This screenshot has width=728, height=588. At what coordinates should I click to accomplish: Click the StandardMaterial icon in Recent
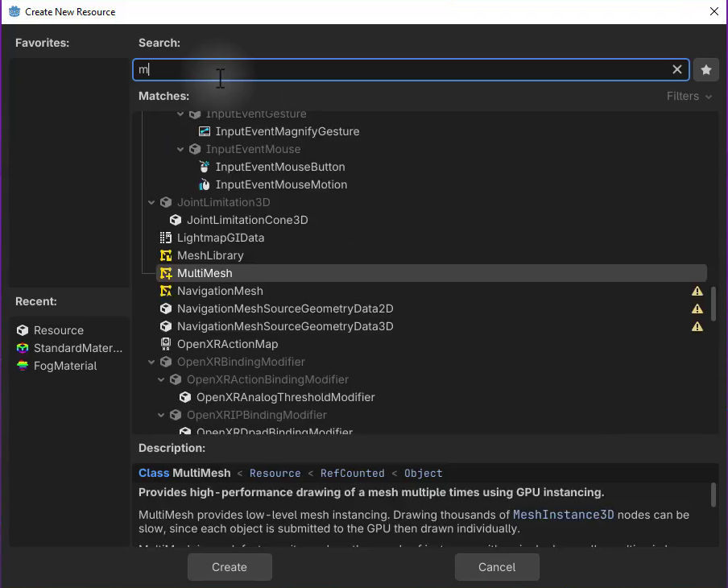pyautogui.click(x=23, y=348)
